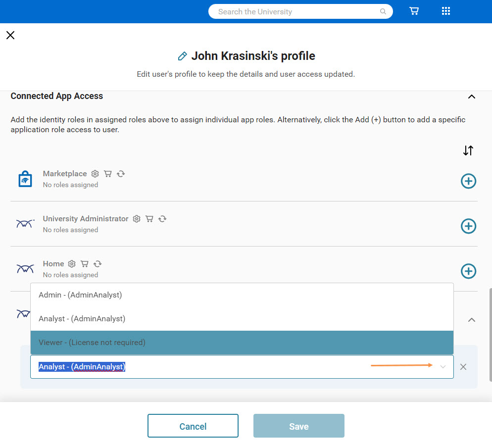This screenshot has width=492, height=448.
Task: Remove the role row with the X icon
Action: point(463,367)
